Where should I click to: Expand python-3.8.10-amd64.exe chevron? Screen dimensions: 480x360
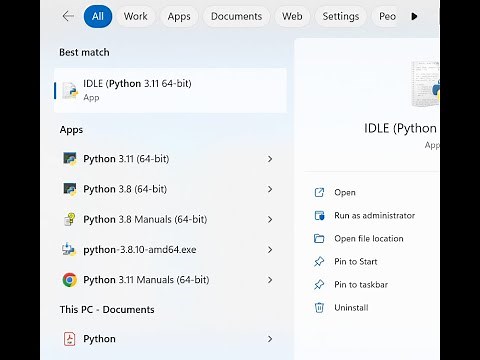coord(270,250)
